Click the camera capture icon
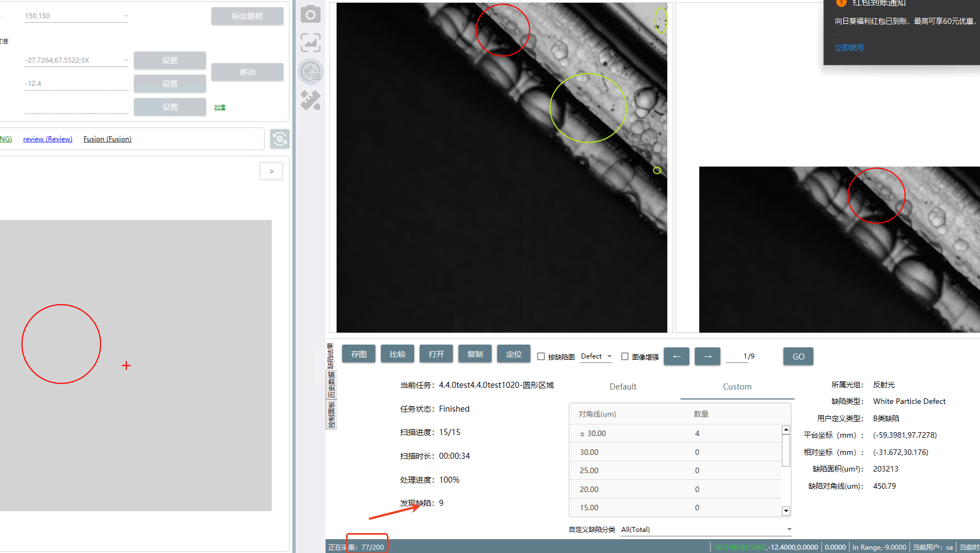This screenshot has height=553, width=980. (311, 14)
